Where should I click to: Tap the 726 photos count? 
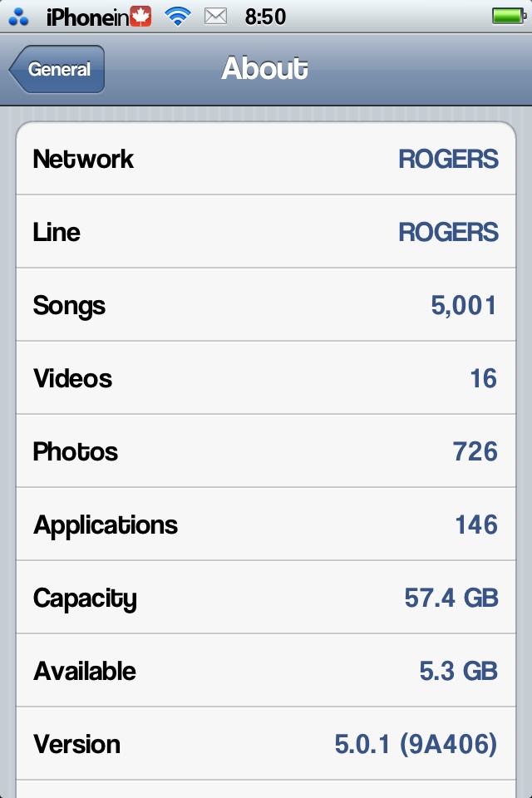(x=475, y=451)
